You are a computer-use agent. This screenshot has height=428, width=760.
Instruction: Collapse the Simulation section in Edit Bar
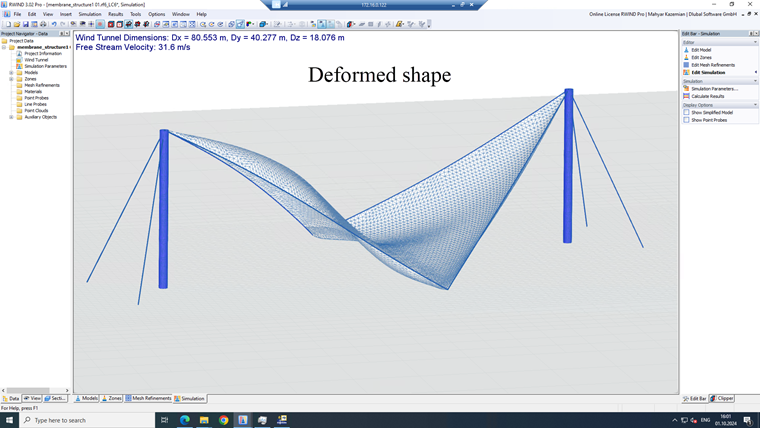tap(755, 81)
